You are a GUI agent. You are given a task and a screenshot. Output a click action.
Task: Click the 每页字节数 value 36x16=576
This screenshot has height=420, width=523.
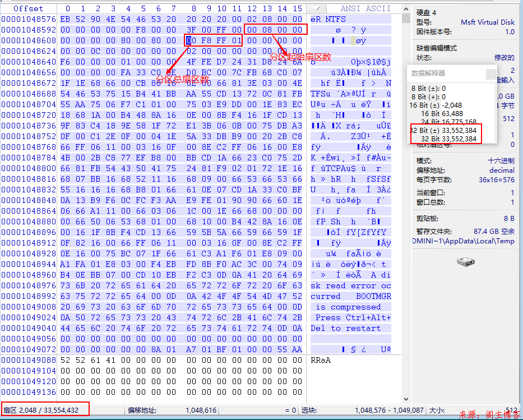(497, 180)
